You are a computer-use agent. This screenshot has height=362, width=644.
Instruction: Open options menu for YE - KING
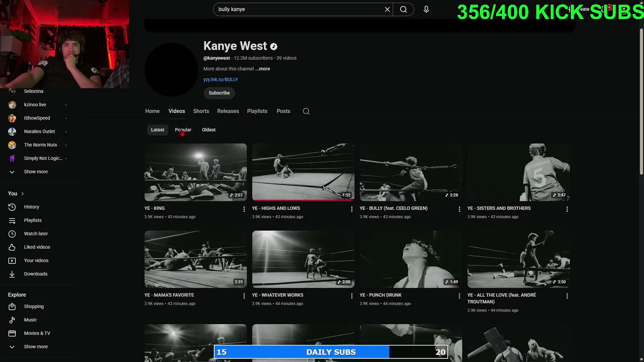tap(244, 209)
